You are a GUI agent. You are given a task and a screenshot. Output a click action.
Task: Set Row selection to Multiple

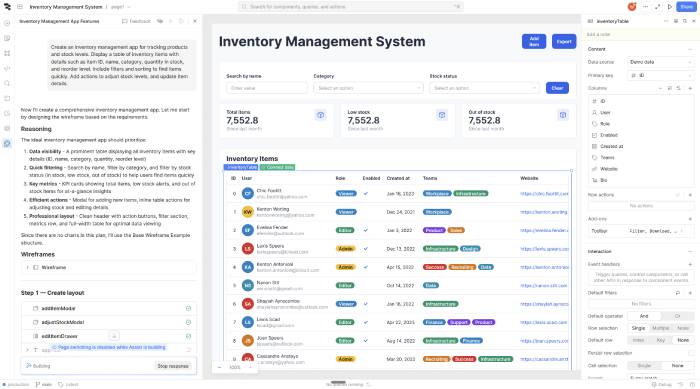[x=661, y=328]
